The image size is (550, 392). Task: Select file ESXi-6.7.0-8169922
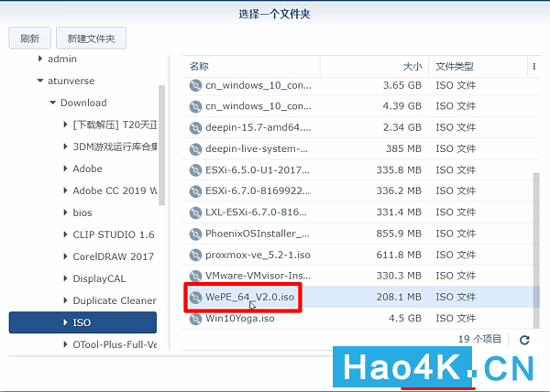(x=258, y=191)
